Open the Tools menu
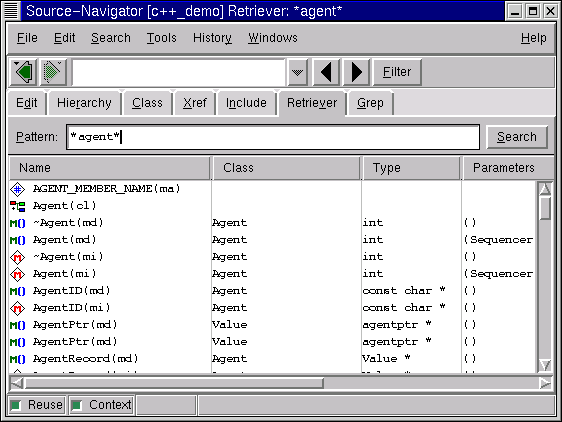This screenshot has width=562, height=422. [x=162, y=38]
